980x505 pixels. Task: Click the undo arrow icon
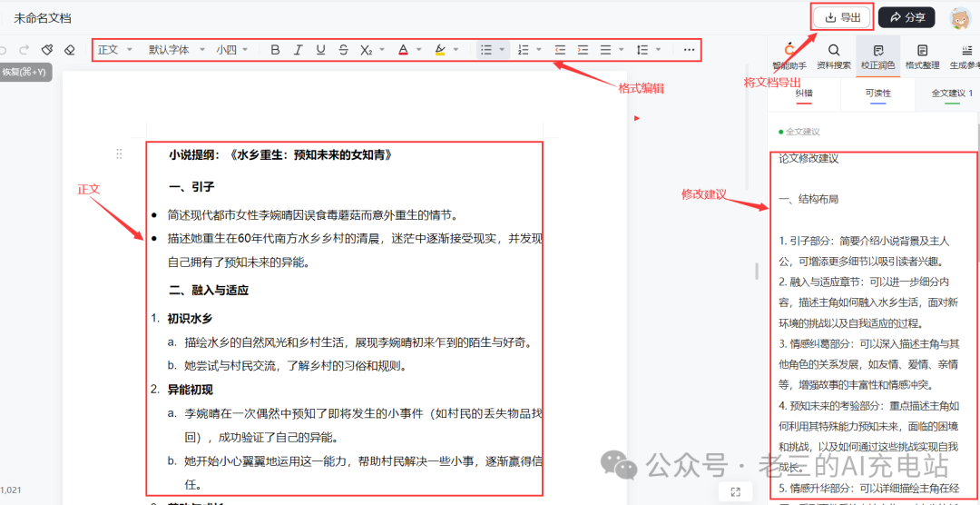pyautogui.click(x=3, y=50)
